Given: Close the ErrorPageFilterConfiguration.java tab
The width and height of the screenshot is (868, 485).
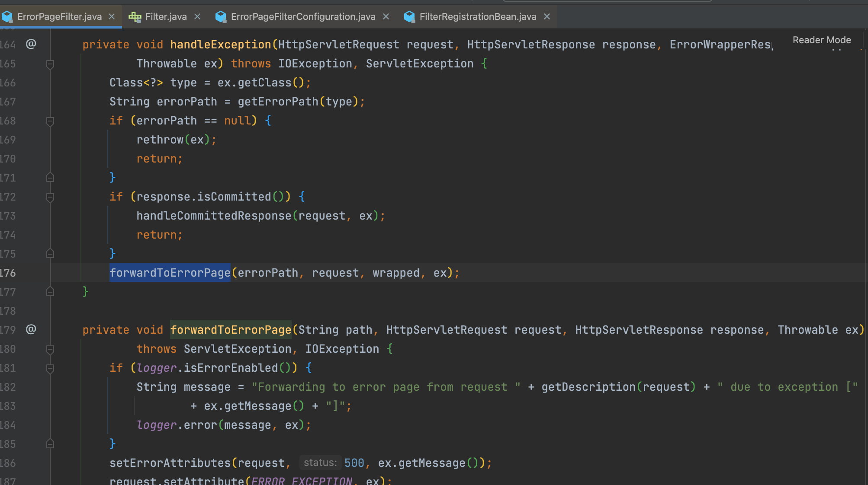Looking at the screenshot, I should 386,16.
